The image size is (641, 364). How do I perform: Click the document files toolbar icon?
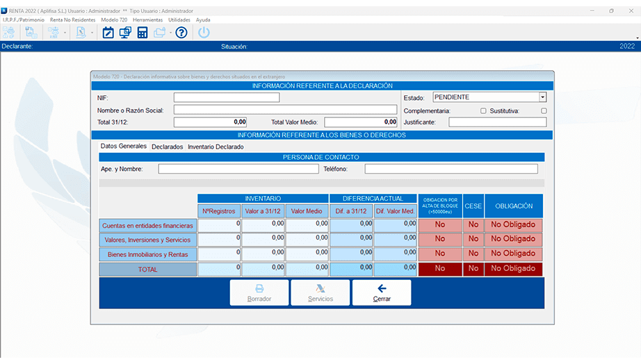[x=31, y=32]
